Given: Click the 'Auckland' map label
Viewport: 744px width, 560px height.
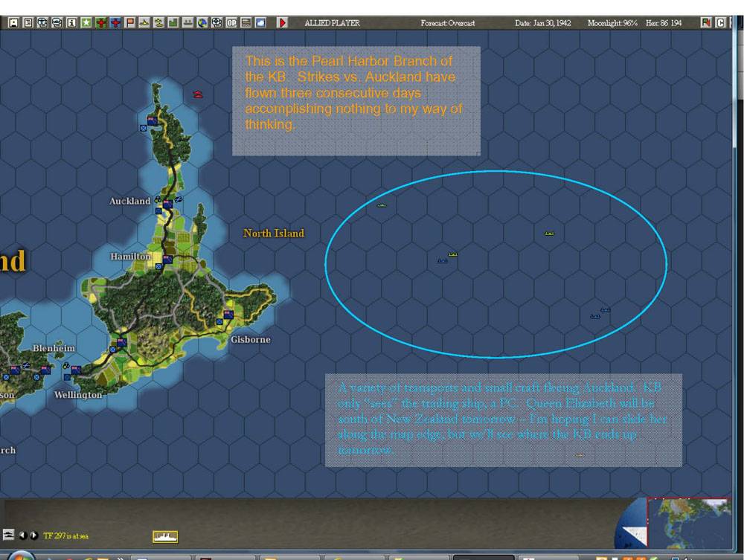Looking at the screenshot, I should pos(129,201).
